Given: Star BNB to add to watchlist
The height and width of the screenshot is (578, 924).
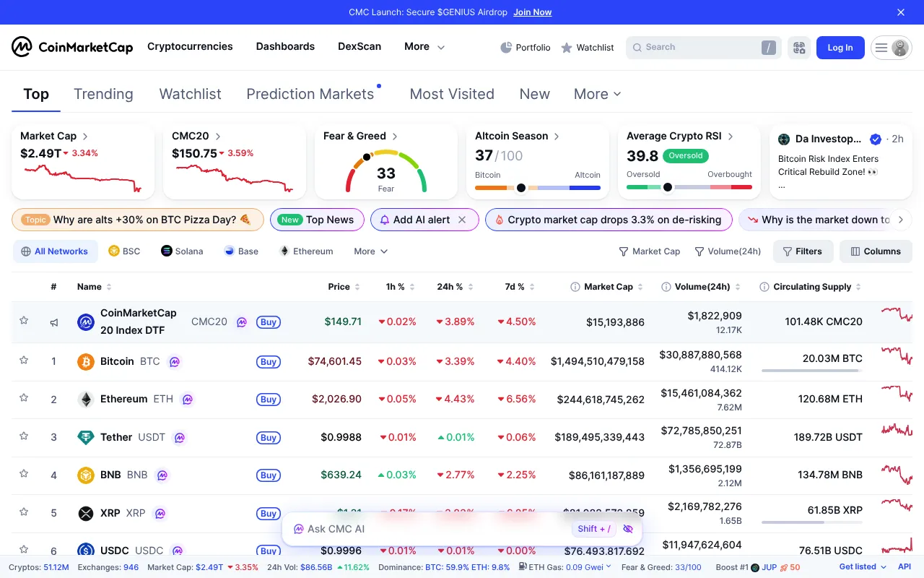Looking at the screenshot, I should coord(24,473).
